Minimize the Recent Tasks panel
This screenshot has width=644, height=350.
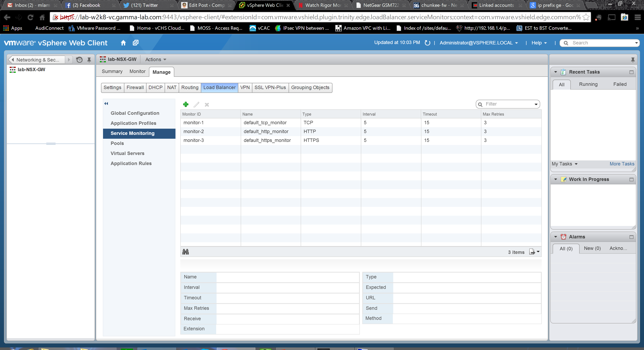click(x=631, y=72)
